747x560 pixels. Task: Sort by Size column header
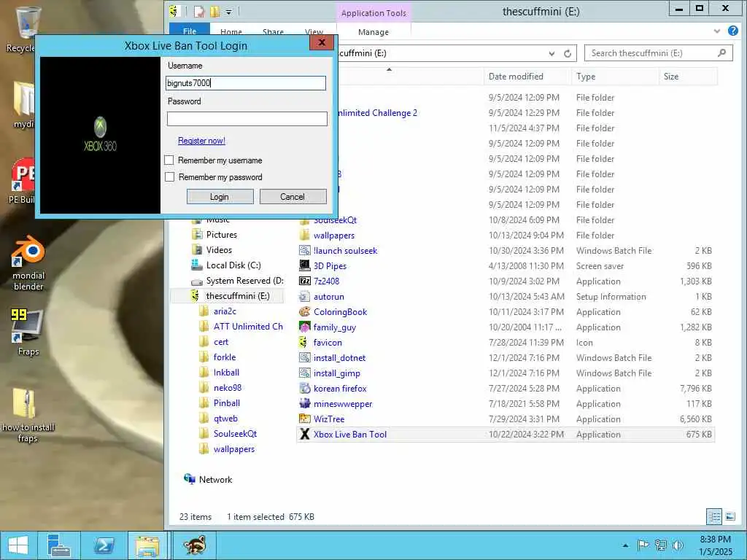pos(687,76)
